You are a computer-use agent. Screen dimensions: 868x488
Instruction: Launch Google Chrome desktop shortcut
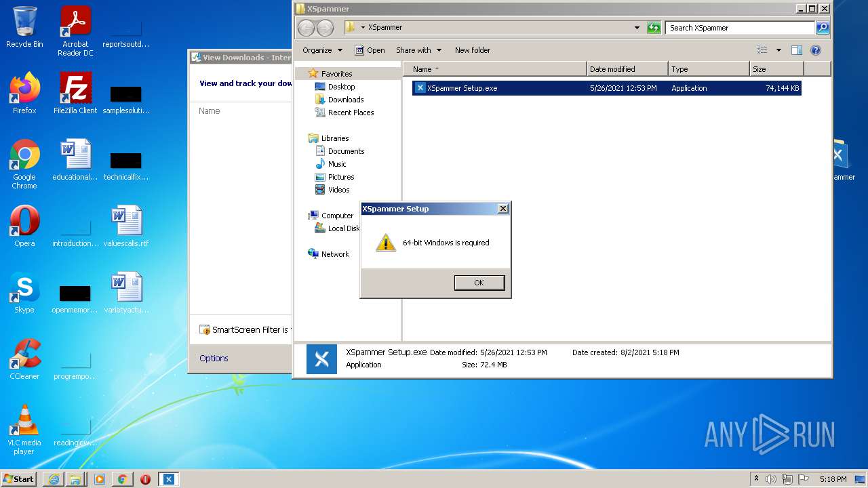pyautogui.click(x=24, y=164)
